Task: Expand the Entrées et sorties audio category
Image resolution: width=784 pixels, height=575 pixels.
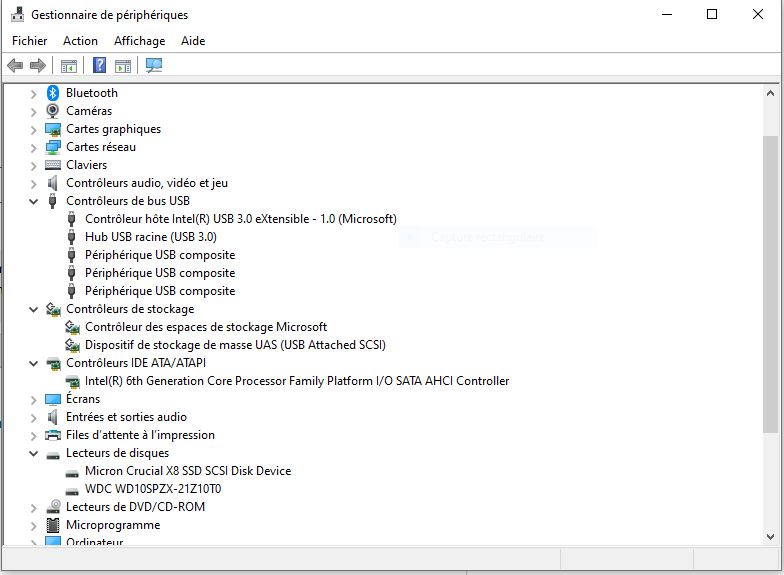Action: pyautogui.click(x=34, y=418)
